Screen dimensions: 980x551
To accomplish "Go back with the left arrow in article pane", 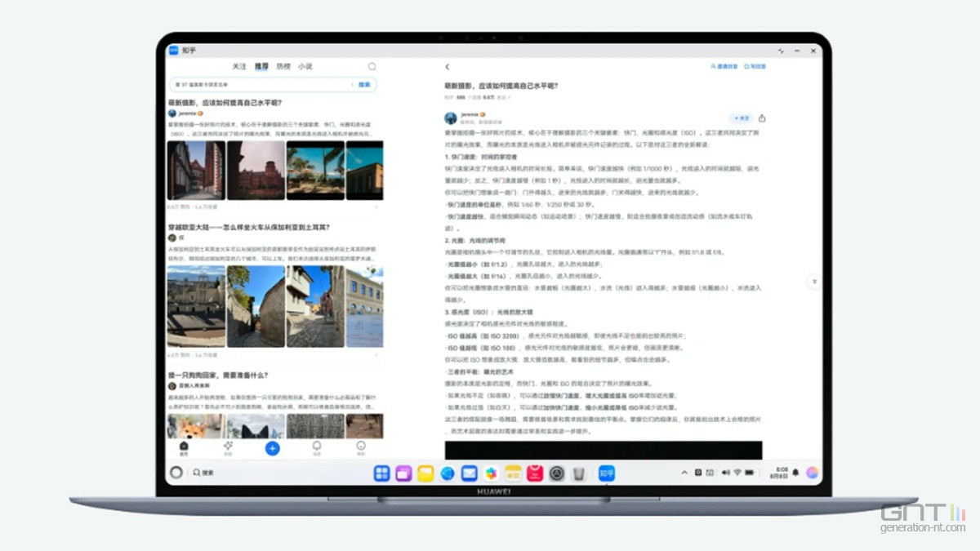I will [x=448, y=67].
